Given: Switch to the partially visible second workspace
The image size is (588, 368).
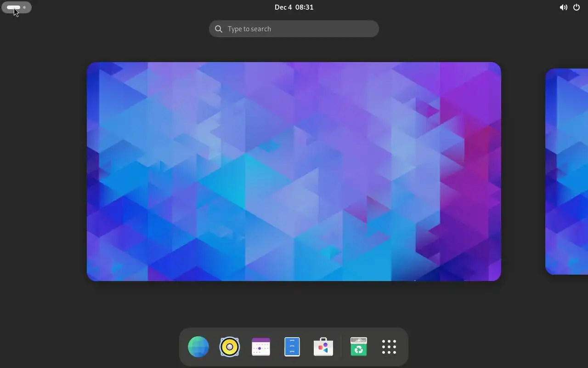Looking at the screenshot, I should (566, 172).
